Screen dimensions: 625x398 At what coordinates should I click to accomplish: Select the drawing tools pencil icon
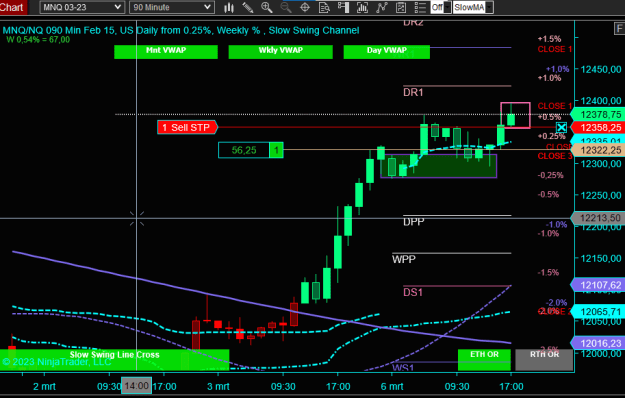click(248, 7)
